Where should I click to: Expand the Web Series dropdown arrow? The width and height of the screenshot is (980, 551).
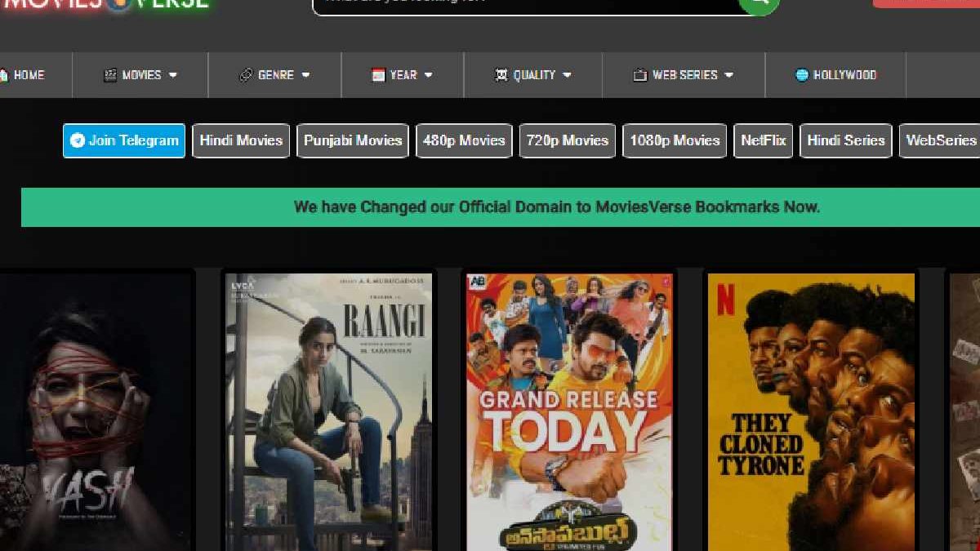[x=728, y=75]
